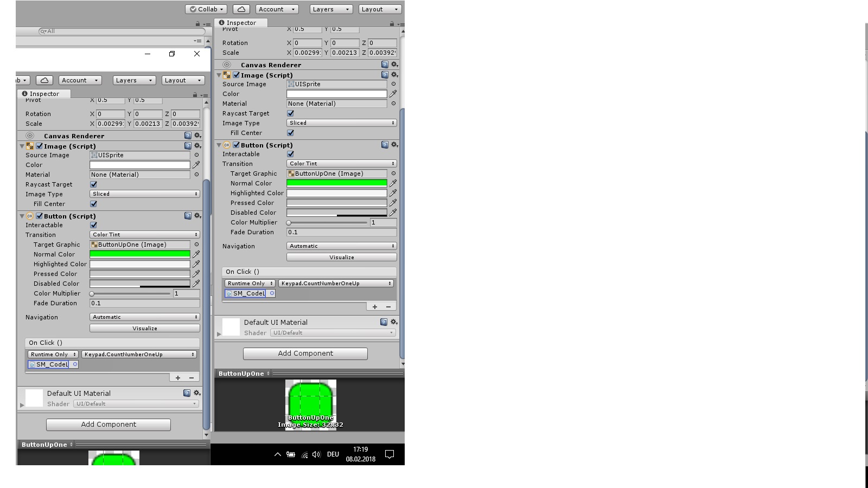868x488 pixels.
Task: Click the Image (Script) component gear icon
Action: 394,75
